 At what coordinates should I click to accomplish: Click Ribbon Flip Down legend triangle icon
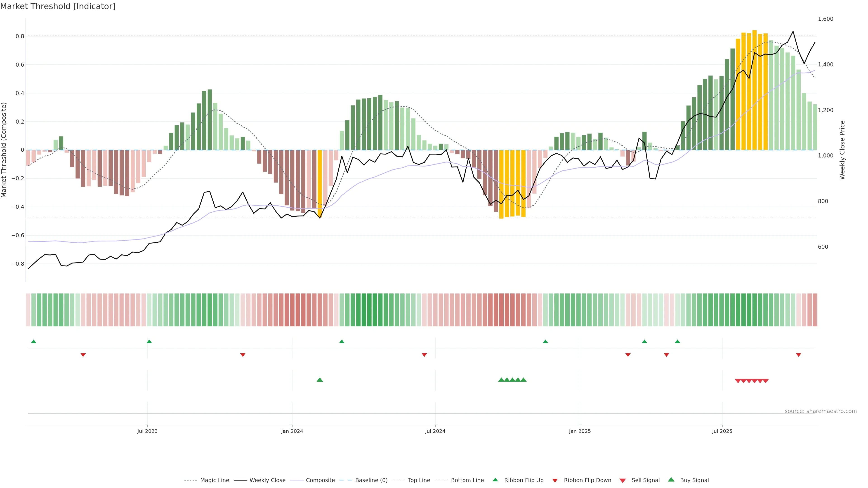coord(555,481)
